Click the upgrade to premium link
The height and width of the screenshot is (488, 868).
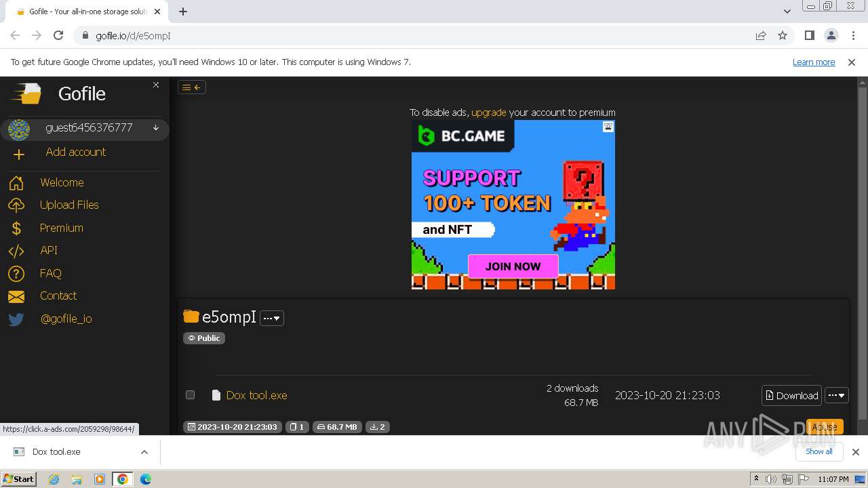pyautogui.click(x=489, y=113)
